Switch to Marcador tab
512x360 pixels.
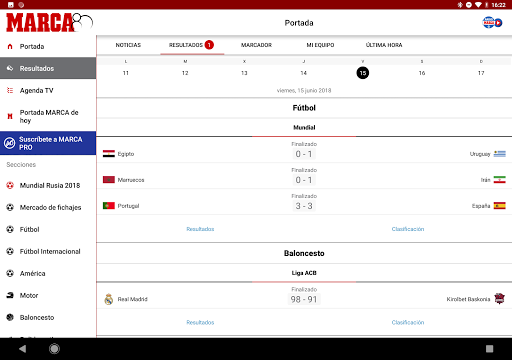tap(256, 45)
